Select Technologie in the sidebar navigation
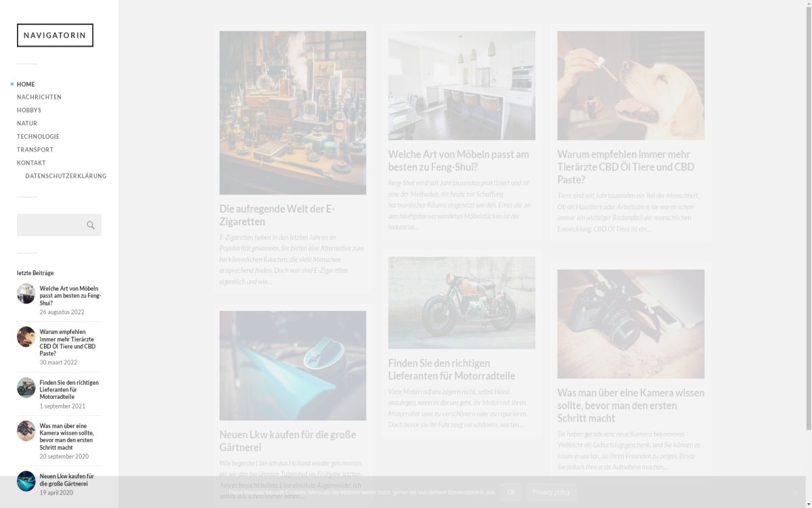Viewport: 812px width, 508px height. pyautogui.click(x=38, y=136)
